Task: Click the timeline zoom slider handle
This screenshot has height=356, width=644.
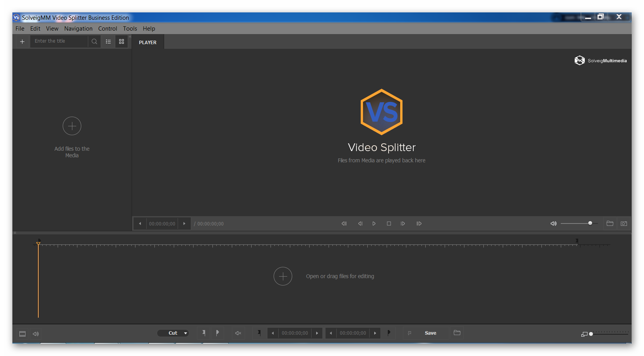Action: pos(591,334)
